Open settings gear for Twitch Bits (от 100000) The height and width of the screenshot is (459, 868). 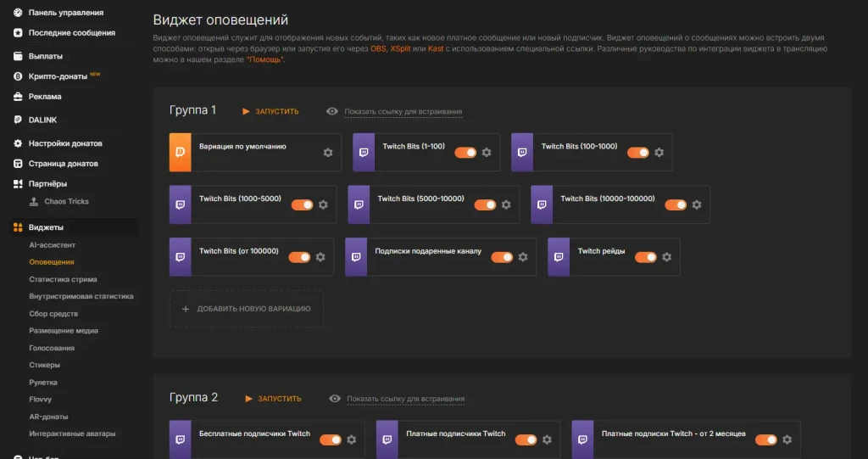[x=320, y=257]
